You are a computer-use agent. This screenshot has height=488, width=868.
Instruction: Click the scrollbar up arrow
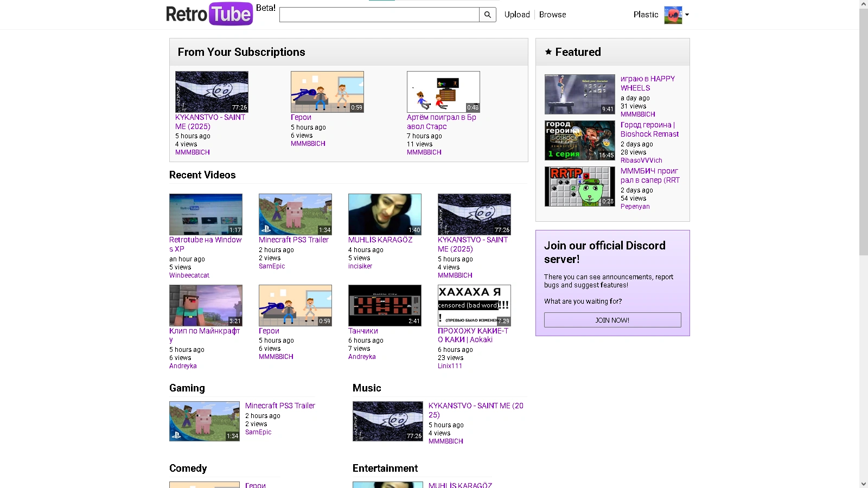pyautogui.click(x=864, y=4)
